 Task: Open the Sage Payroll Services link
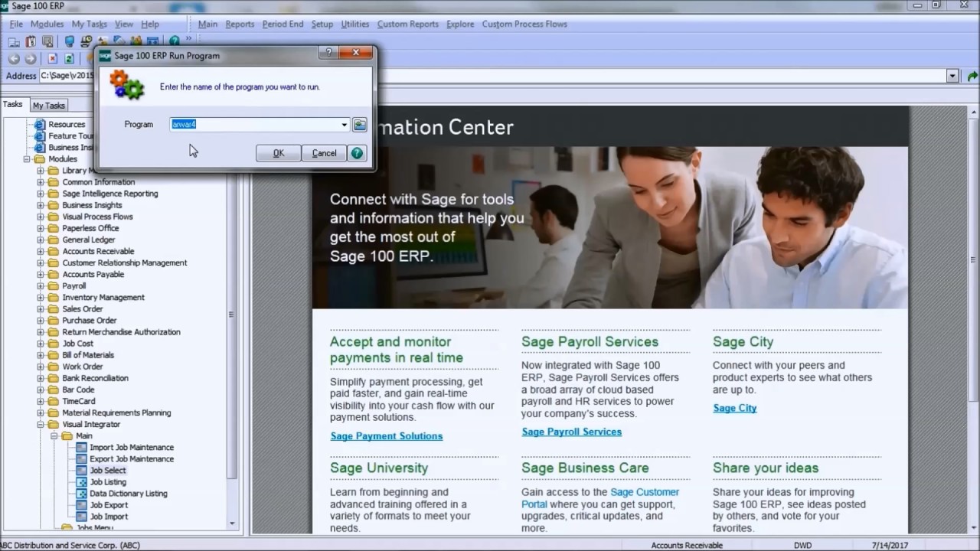(x=572, y=432)
